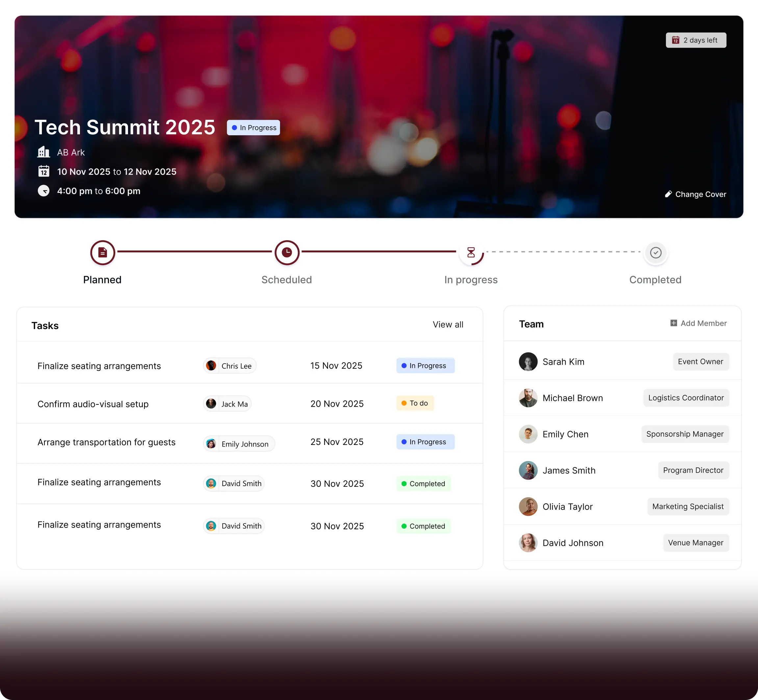Screen dimensions: 758x700
Task: Click Emily Johnson's assignee avatar
Action: (x=211, y=444)
